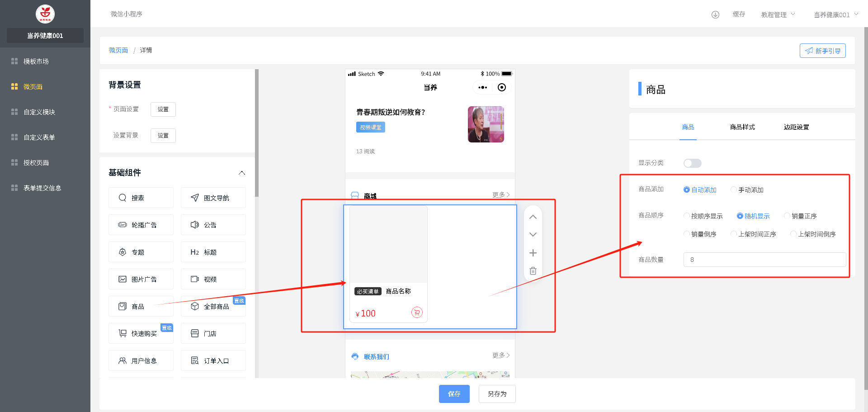This screenshot has width=868, height=412.
Task: Open 自定义模块 in the sidebar
Action: pos(39,112)
